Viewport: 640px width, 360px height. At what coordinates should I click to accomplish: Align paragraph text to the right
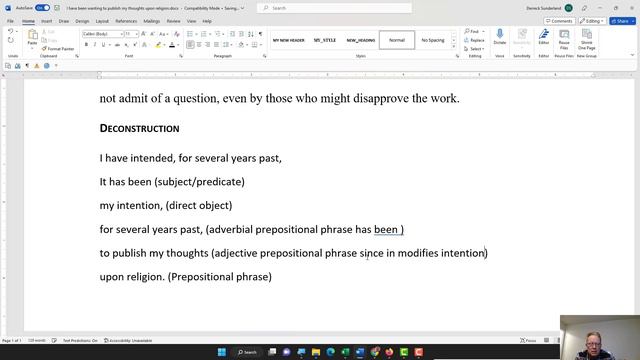(x=207, y=44)
